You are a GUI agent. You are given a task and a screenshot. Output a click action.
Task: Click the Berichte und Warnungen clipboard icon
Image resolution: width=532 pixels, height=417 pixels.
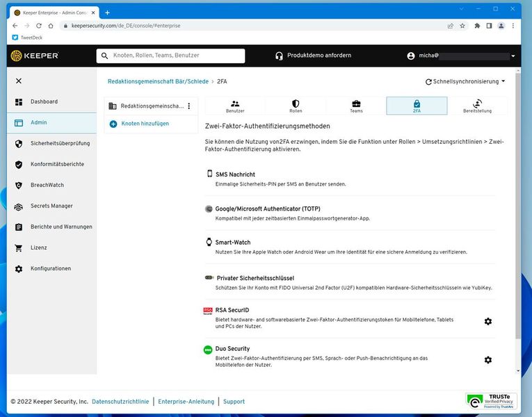(19, 227)
